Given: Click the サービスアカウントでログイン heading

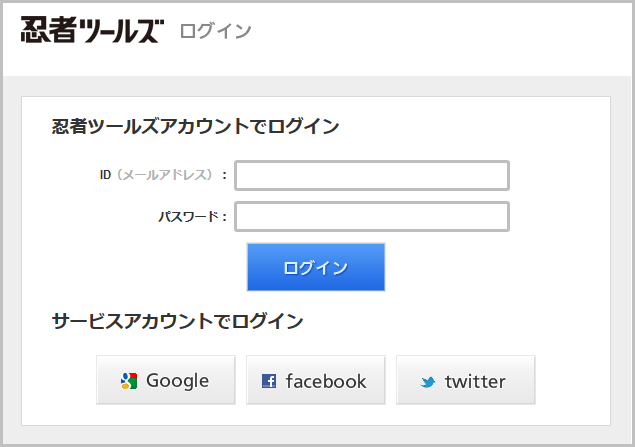Looking at the screenshot, I should point(177,321).
